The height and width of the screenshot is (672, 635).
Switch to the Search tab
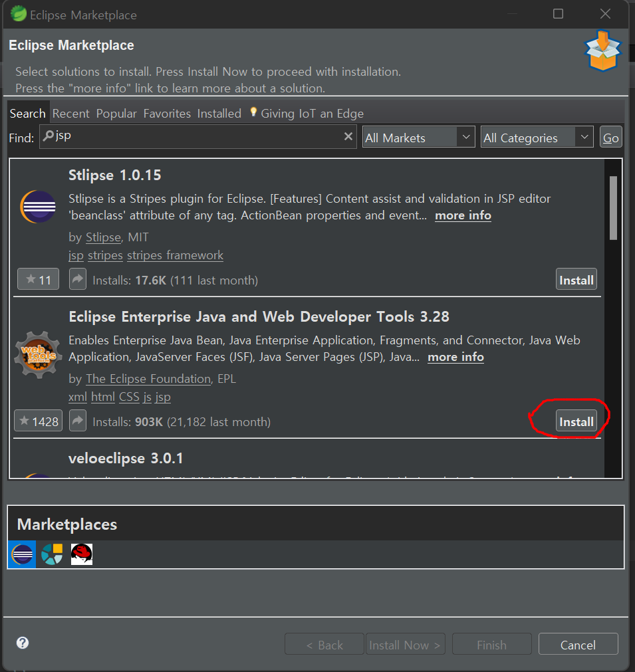28,114
